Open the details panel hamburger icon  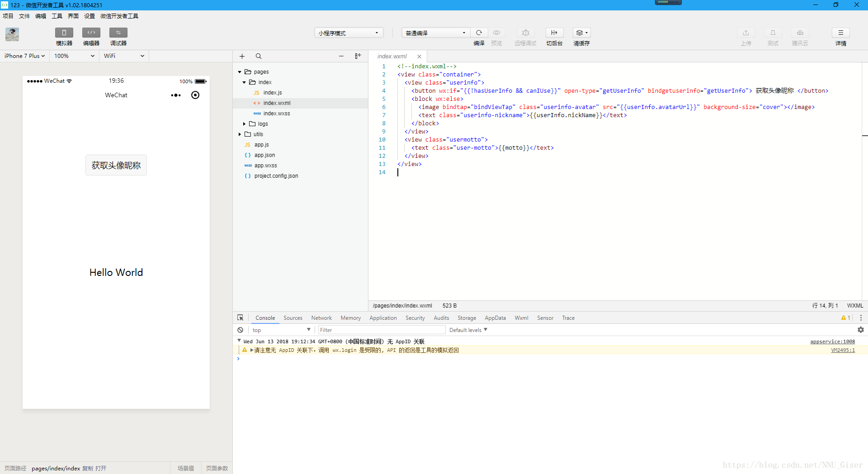[x=840, y=33]
